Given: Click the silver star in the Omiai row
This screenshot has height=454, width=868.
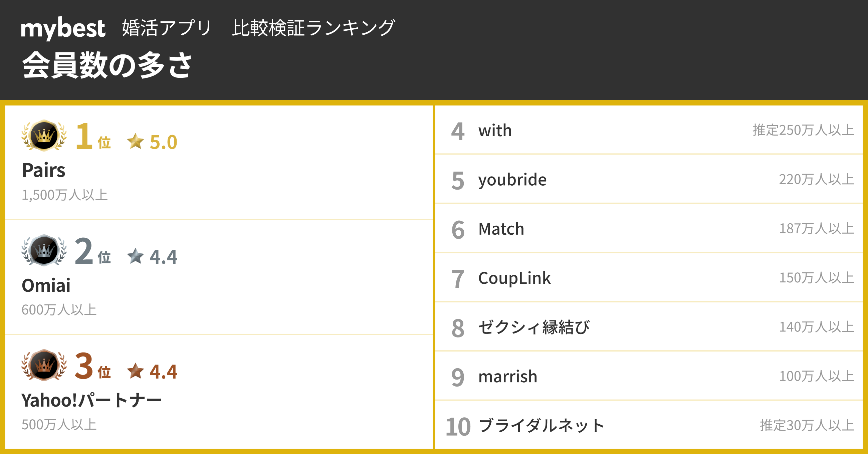Looking at the screenshot, I should (136, 256).
